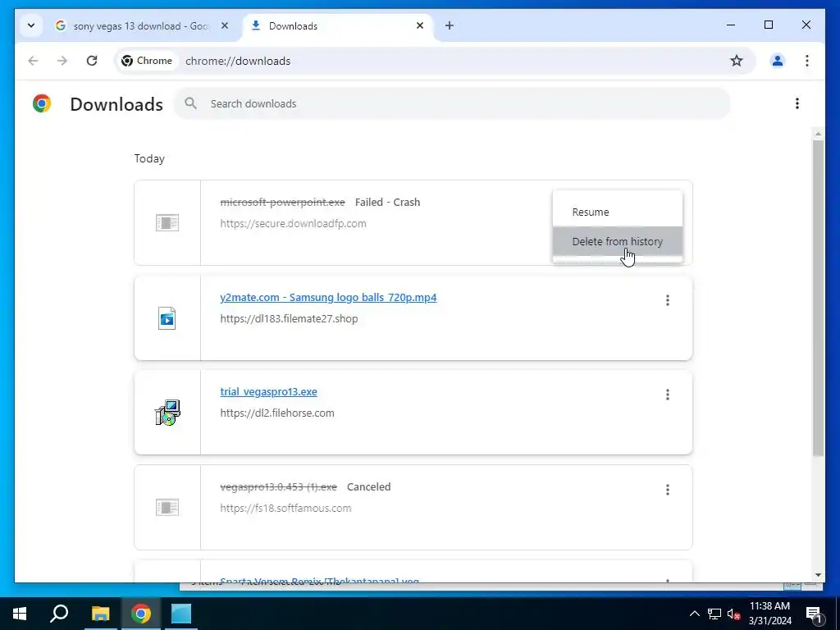This screenshot has height=630, width=840.
Task: Close the Downloads tab
Action: click(420, 25)
